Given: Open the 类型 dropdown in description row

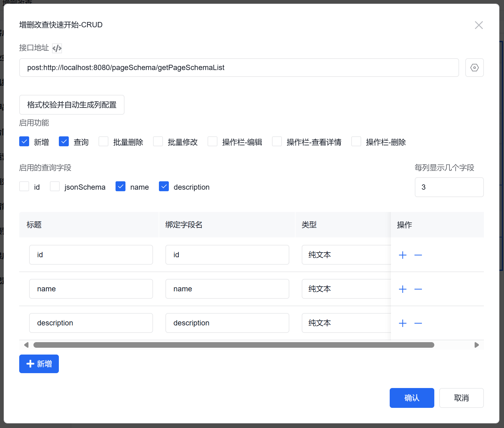Looking at the screenshot, I should (x=346, y=323).
